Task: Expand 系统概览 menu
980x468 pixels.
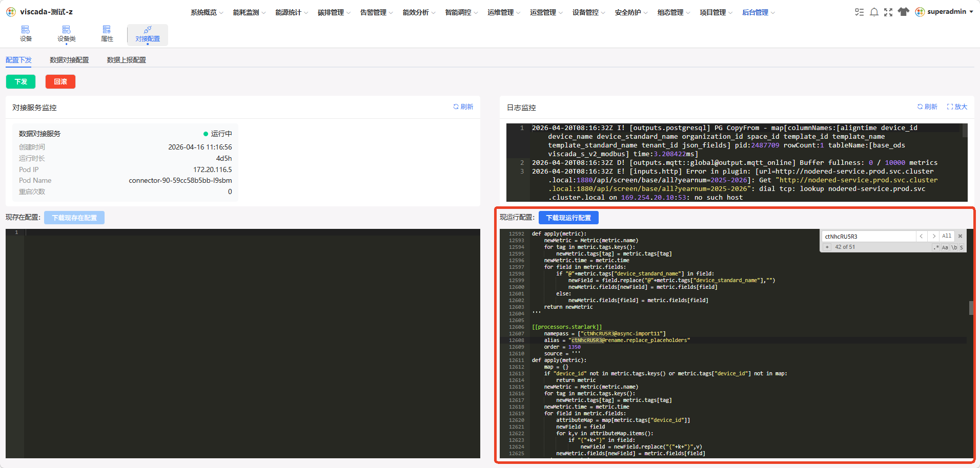Action: (x=207, y=12)
